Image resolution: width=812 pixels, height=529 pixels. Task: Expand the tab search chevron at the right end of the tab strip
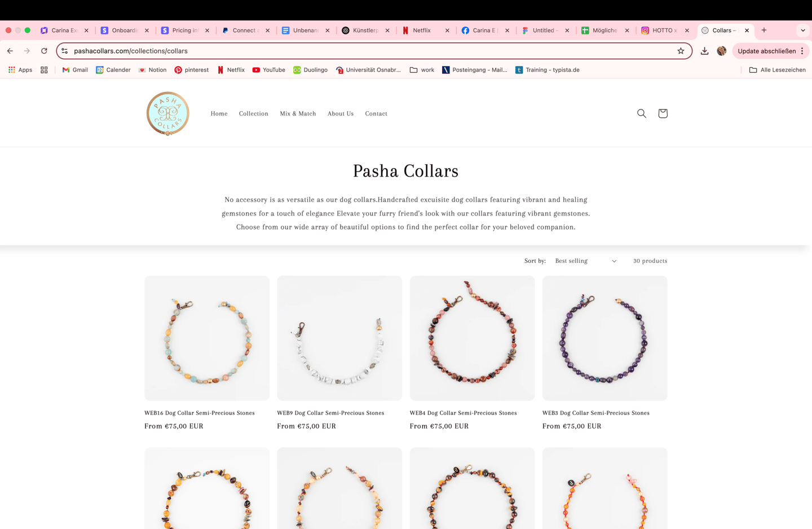point(803,30)
